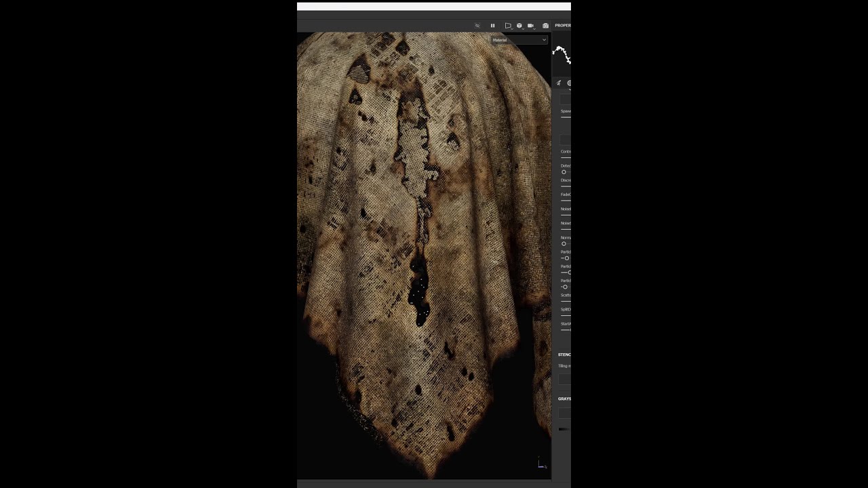Collapse the STENC… section header
The width and height of the screenshot is (868, 488).
point(564,354)
